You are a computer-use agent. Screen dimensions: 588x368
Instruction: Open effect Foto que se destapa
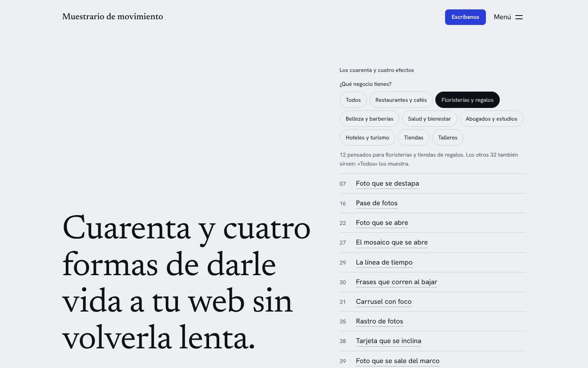388,184
